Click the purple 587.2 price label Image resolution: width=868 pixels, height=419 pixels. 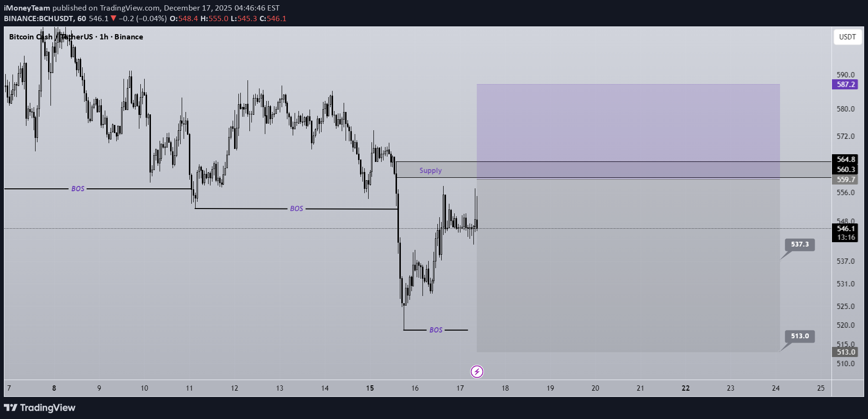[x=845, y=85]
